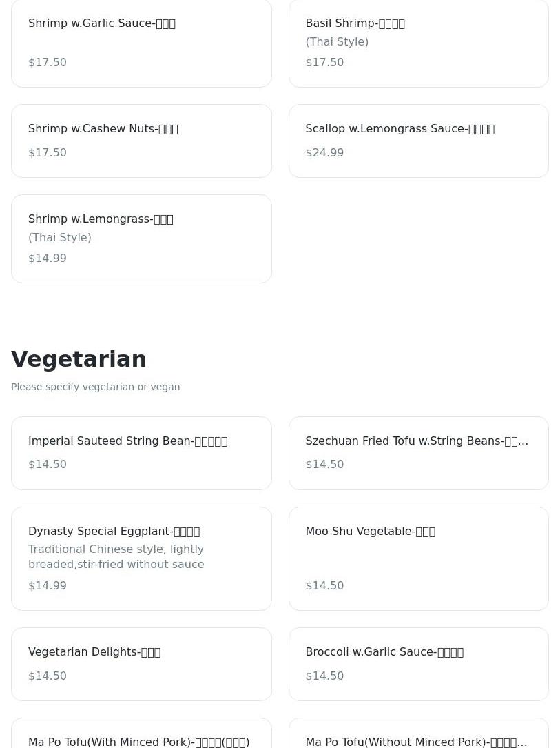Click the $24.99 price on the Scallop card
The width and height of the screenshot is (560, 748).
pyautogui.click(x=324, y=152)
